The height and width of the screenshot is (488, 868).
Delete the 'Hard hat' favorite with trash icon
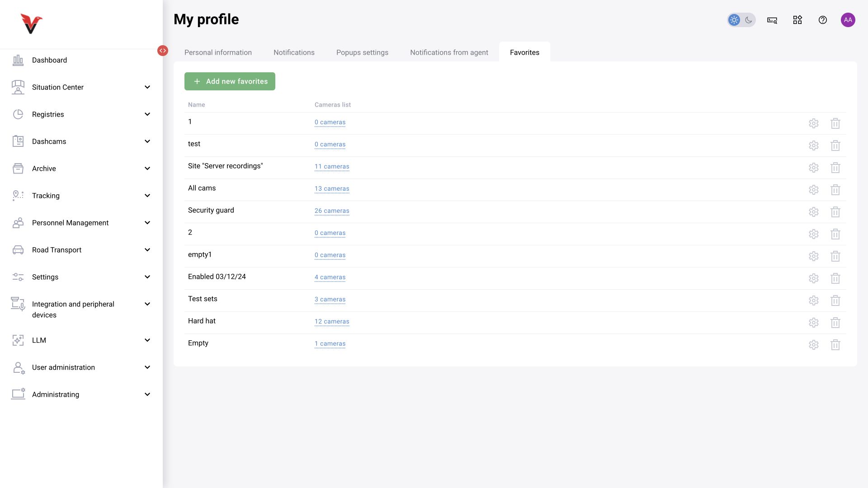coord(835,323)
